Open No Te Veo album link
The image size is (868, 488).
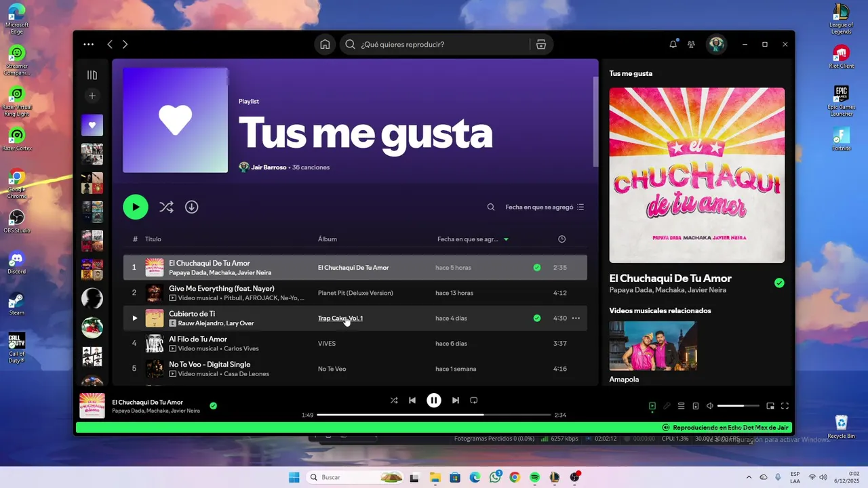pyautogui.click(x=332, y=369)
